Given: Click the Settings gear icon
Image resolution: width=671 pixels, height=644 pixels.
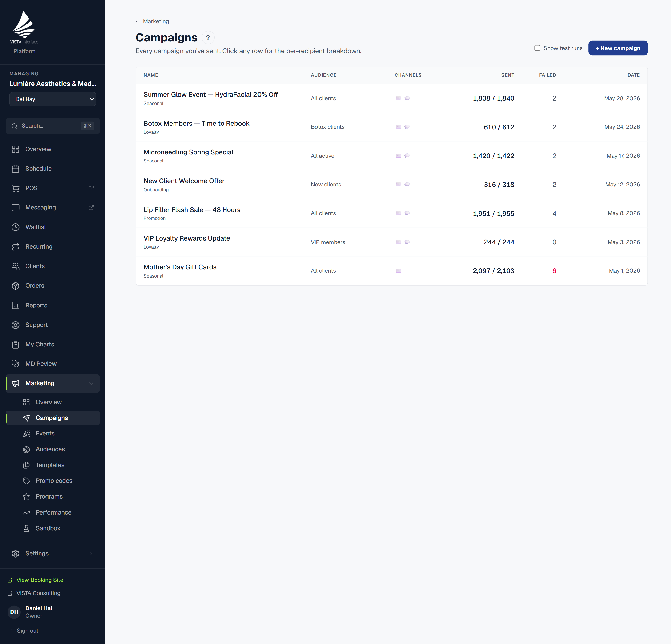Looking at the screenshot, I should click(x=15, y=554).
